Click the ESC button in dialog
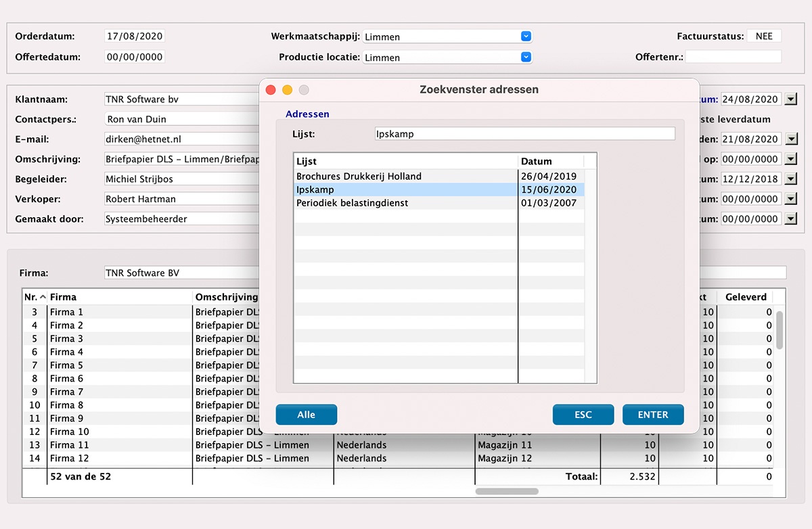 [583, 415]
